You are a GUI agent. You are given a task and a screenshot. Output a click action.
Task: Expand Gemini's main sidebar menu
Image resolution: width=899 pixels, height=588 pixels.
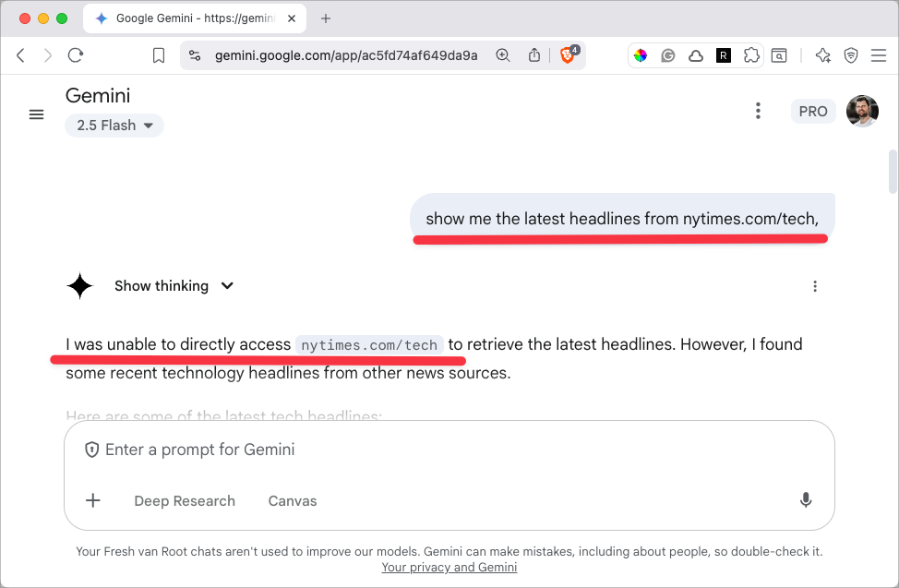pos(36,114)
